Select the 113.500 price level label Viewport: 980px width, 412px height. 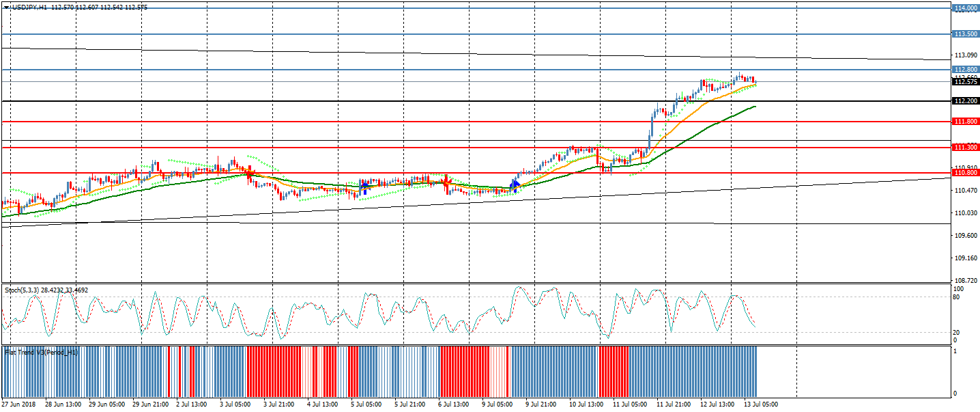pyautogui.click(x=965, y=33)
